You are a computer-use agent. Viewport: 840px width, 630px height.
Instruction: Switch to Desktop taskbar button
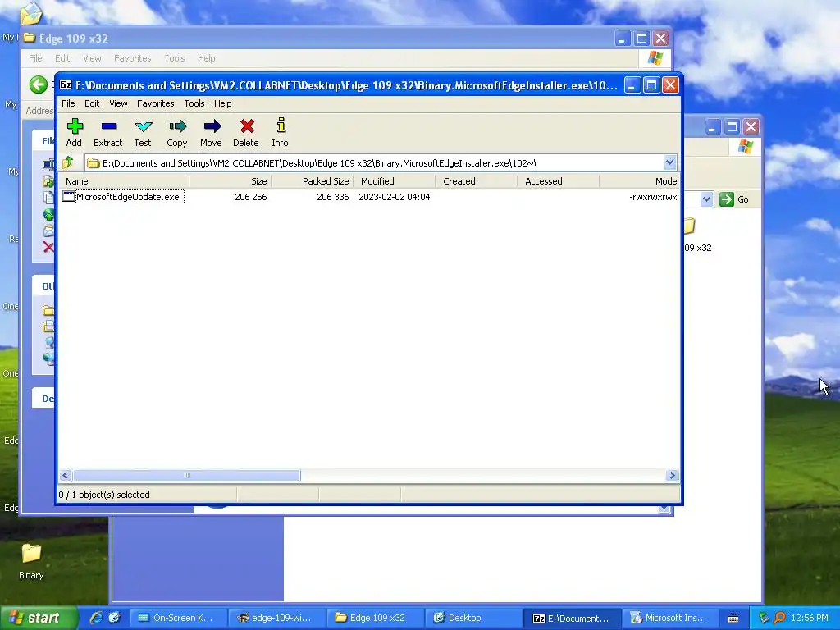click(x=474, y=618)
